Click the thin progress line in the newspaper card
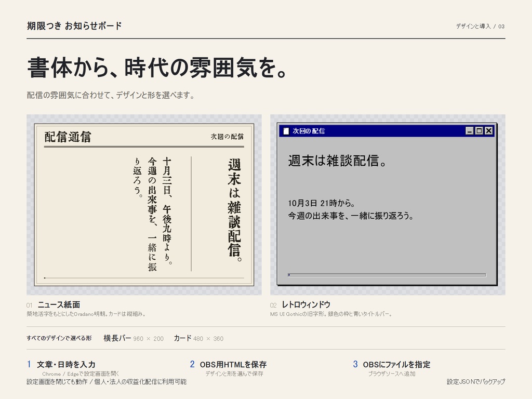 pos(144,278)
